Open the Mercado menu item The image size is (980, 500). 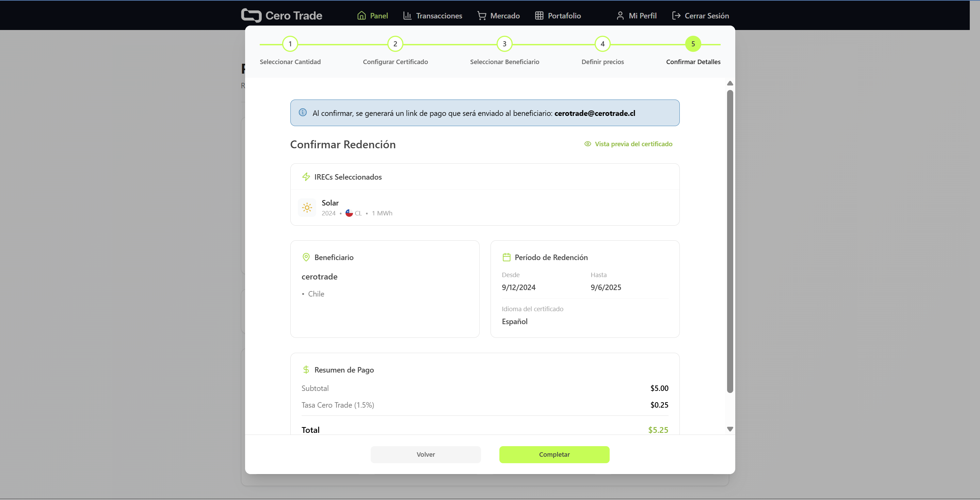tap(504, 16)
